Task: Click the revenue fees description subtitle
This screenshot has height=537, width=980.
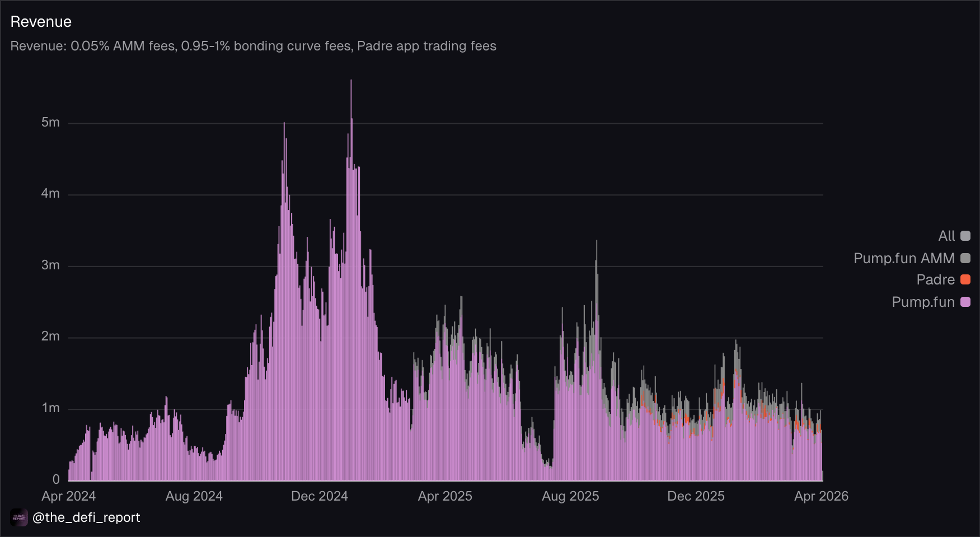Action: point(254,46)
